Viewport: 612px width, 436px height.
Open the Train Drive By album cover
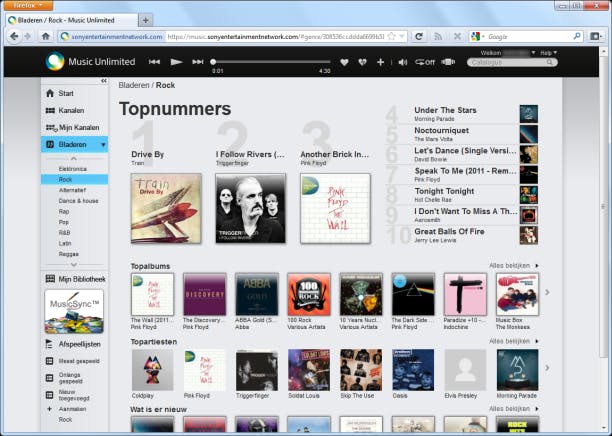tap(166, 208)
